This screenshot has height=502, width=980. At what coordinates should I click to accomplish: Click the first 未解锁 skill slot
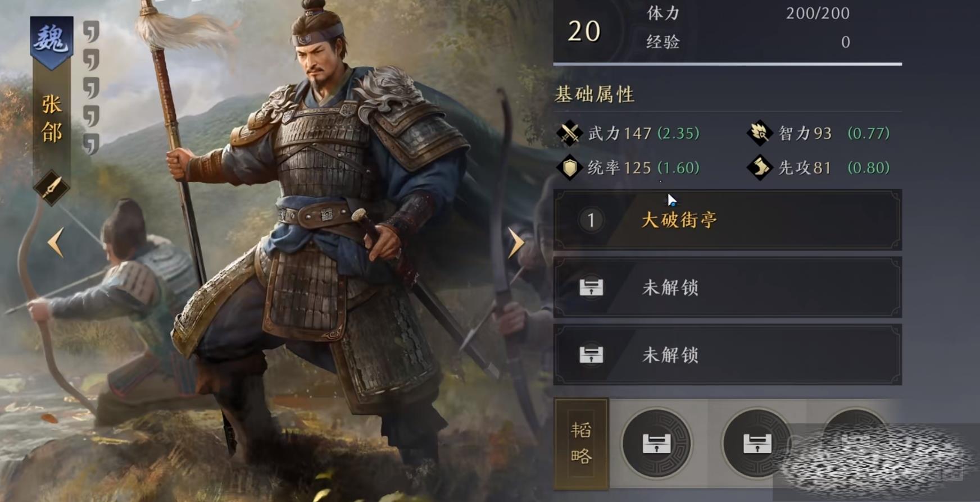[x=728, y=287]
